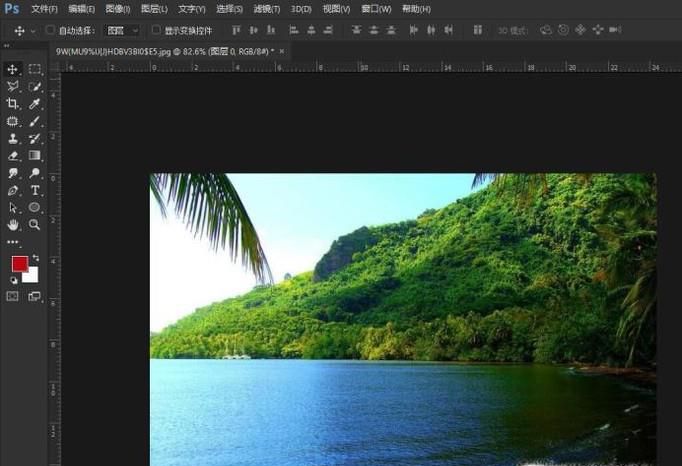Select the Brush tool
Screen dimensions: 682x466
(x=35, y=121)
